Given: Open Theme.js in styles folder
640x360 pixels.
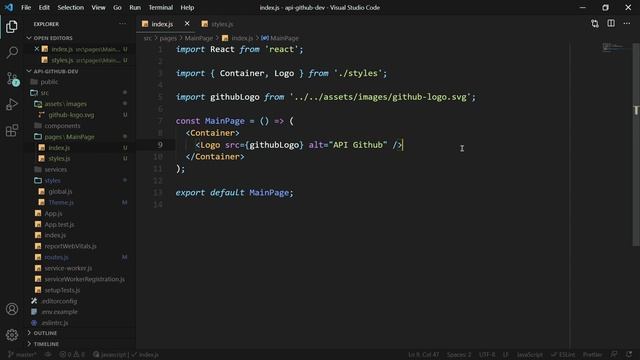Looking at the screenshot, I should (61, 202).
